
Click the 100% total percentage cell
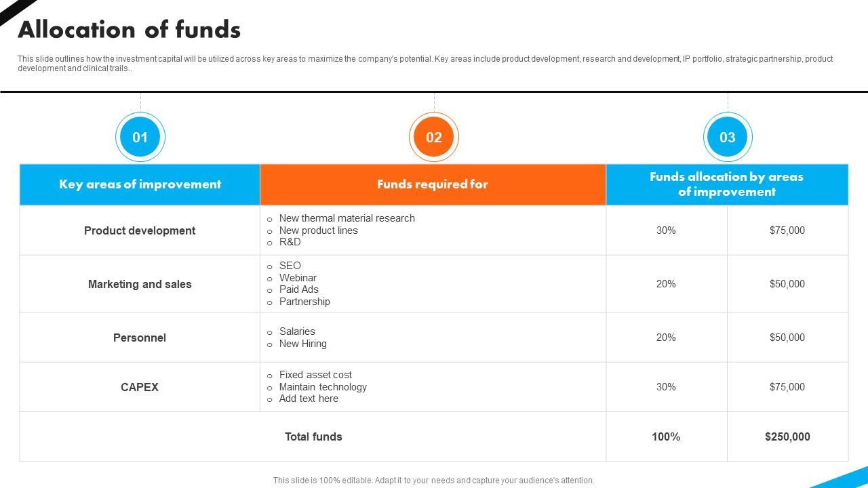(x=666, y=436)
